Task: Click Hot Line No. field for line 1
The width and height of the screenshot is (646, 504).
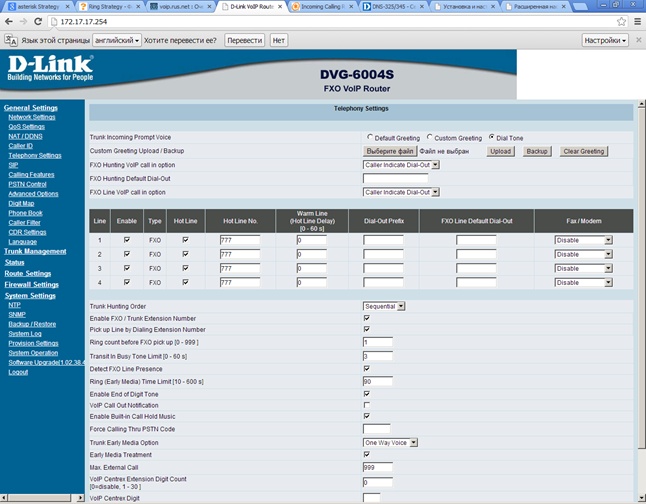Action: click(240, 240)
